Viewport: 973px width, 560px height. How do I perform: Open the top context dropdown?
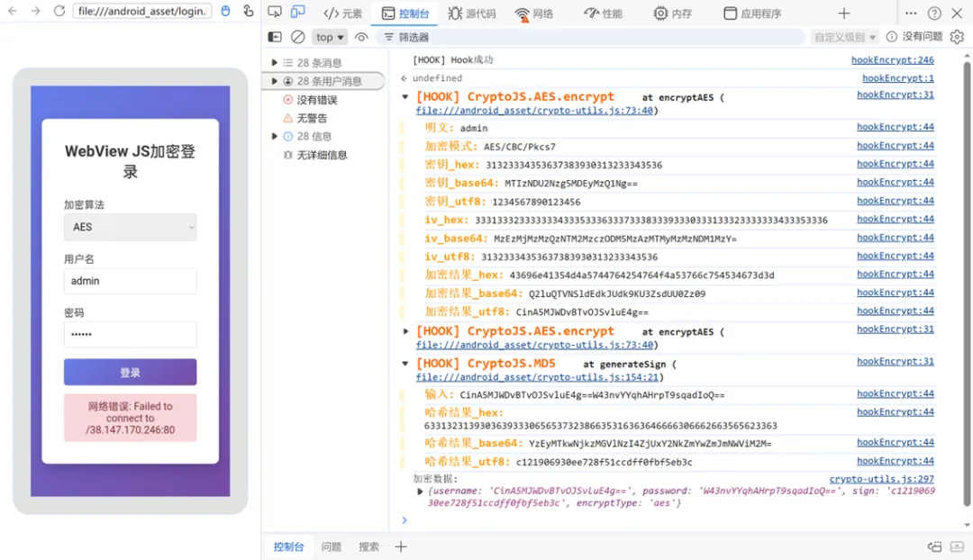click(x=330, y=37)
